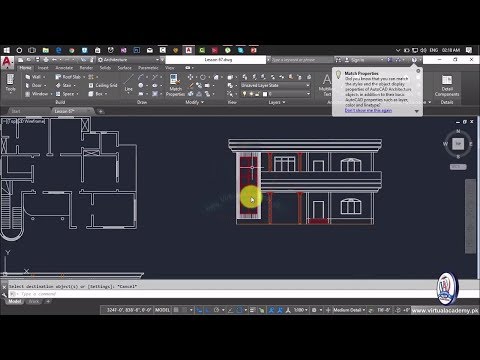
Task: Toggle polar tracking in status bar
Action: pos(216,310)
